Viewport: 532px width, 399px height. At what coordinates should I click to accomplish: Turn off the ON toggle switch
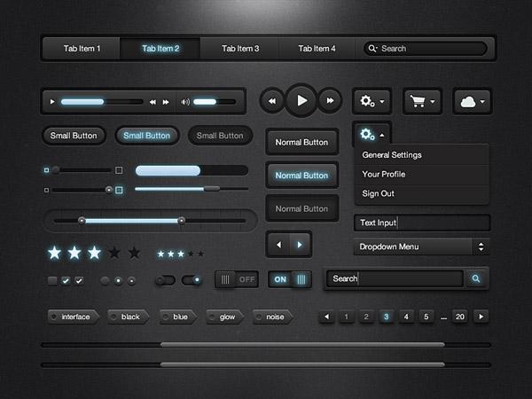[x=290, y=279]
